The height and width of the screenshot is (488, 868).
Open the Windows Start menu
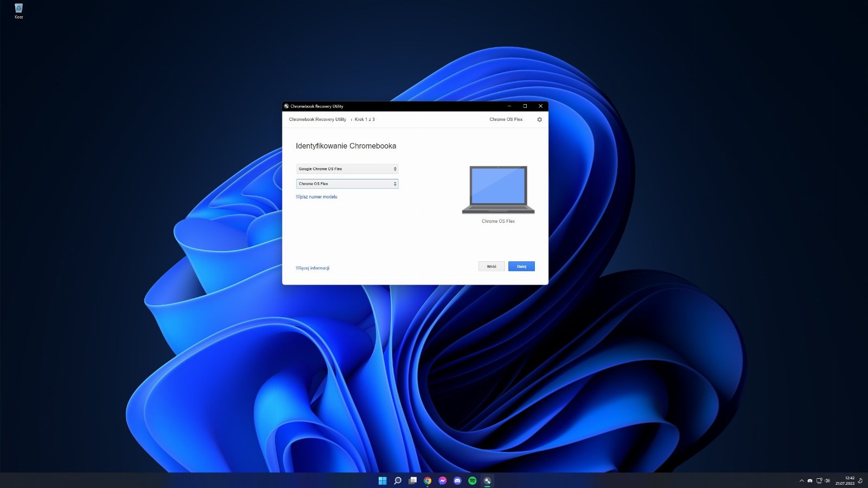pyautogui.click(x=382, y=480)
